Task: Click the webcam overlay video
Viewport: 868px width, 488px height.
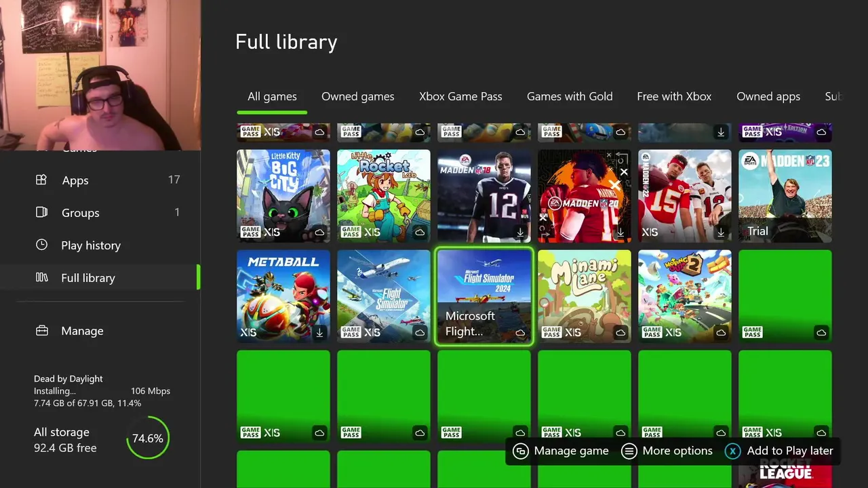Action: (x=100, y=75)
